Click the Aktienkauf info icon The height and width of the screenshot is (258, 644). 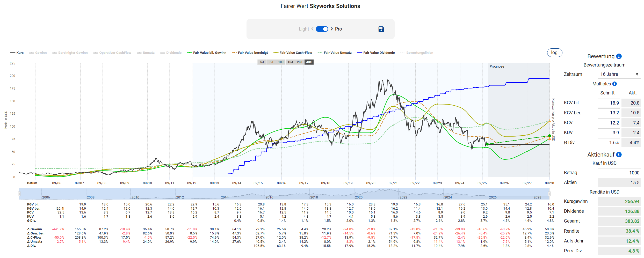click(619, 155)
